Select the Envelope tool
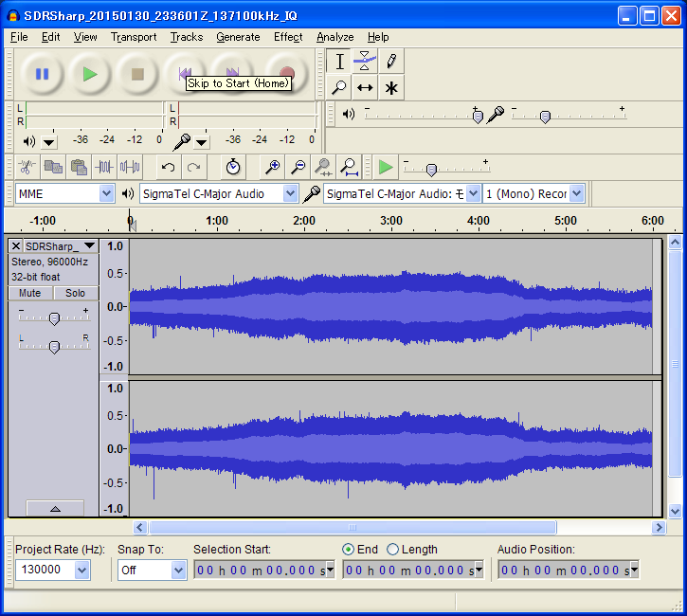The width and height of the screenshot is (687, 616). pos(365,61)
